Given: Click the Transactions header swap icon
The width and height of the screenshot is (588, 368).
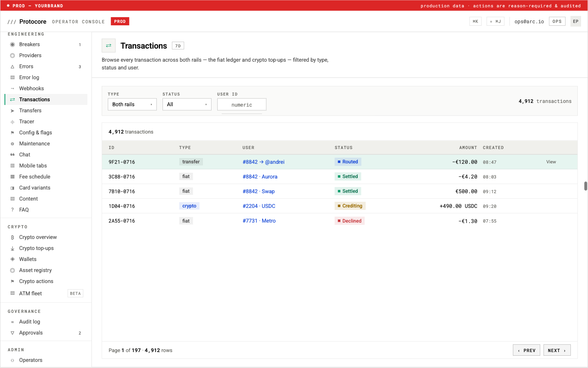Looking at the screenshot, I should pos(109,46).
